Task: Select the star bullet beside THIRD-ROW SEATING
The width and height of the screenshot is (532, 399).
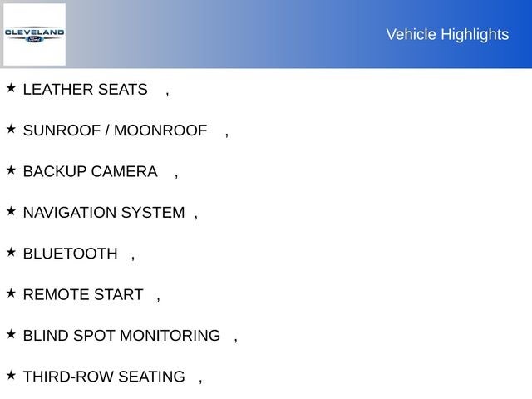Action: [x=11, y=375]
